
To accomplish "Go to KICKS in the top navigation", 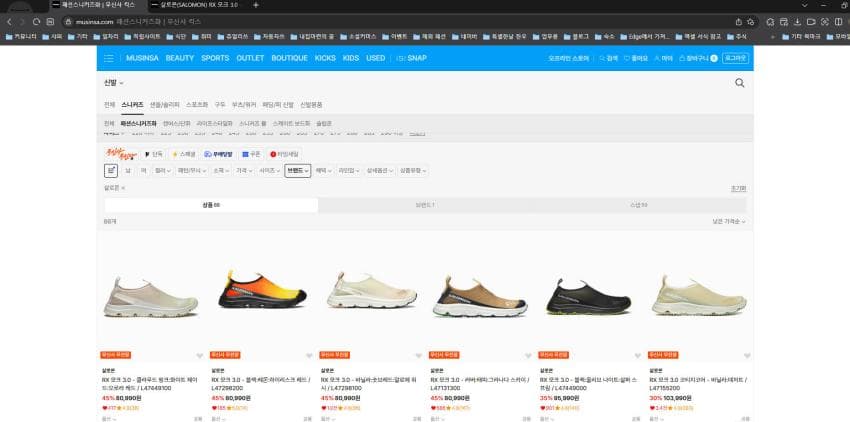I will click(325, 58).
